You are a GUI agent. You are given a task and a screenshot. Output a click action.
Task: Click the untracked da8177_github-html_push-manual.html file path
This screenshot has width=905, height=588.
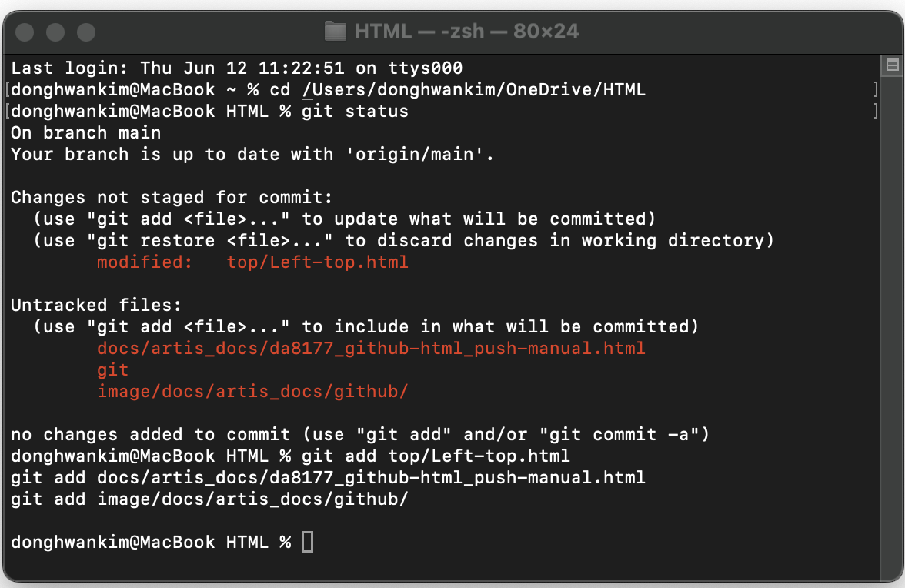[371, 349]
